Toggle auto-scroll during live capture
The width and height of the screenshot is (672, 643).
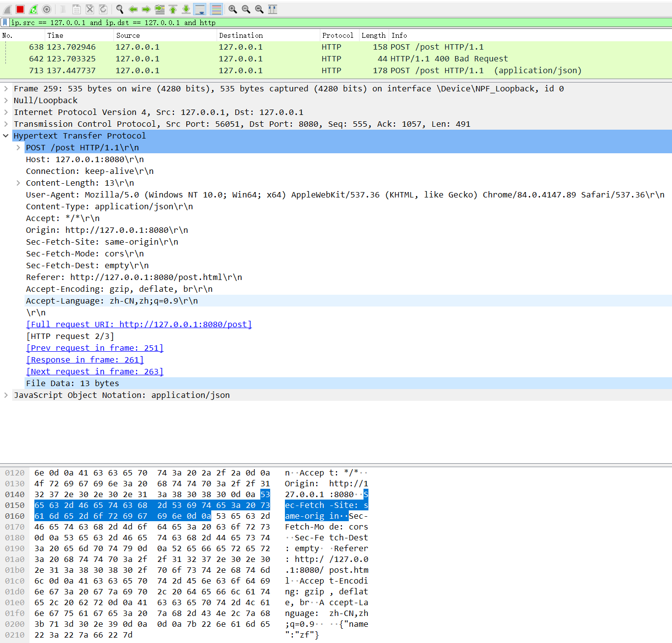(x=199, y=9)
